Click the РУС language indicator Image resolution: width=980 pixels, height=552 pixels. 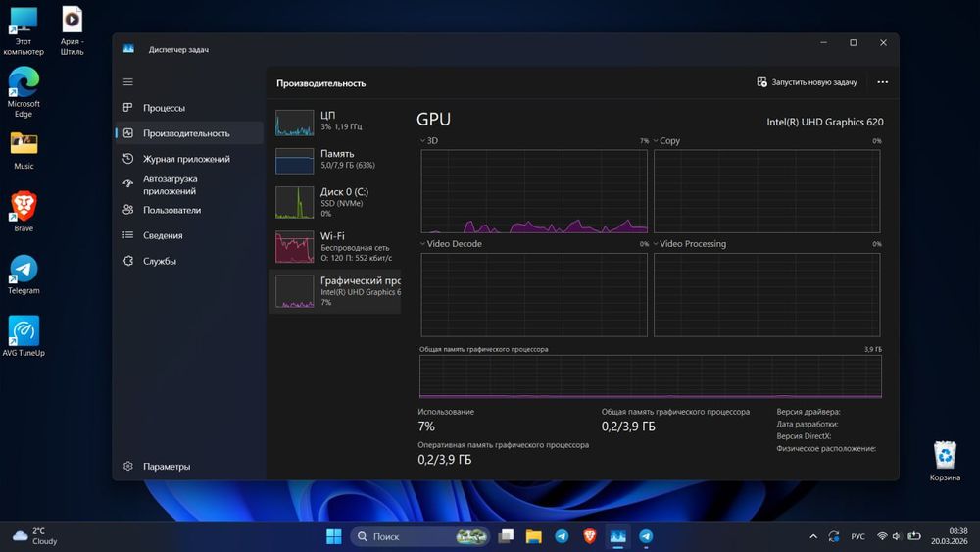click(x=858, y=536)
